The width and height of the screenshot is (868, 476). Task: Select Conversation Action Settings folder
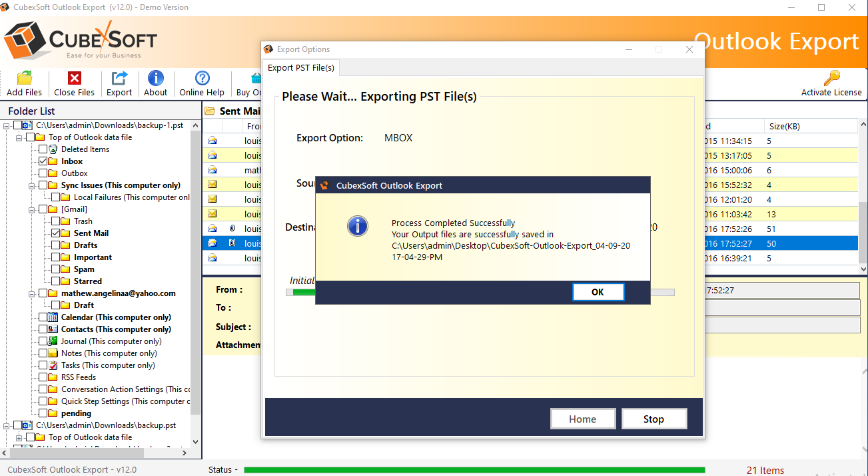point(126,389)
